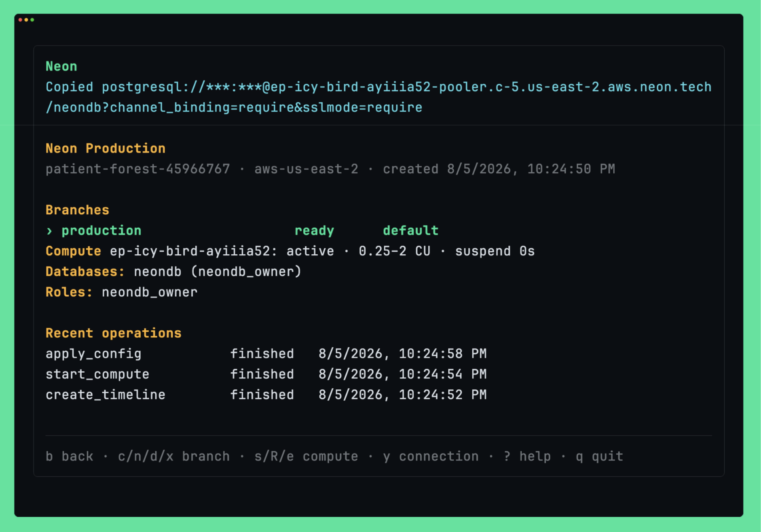Click endpoint name ep-icy-bird-ayiiia52 in Compute row

tap(190, 251)
